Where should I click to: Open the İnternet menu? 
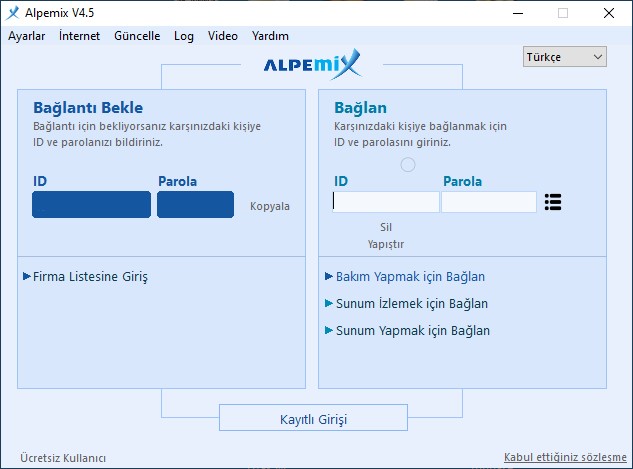click(79, 36)
